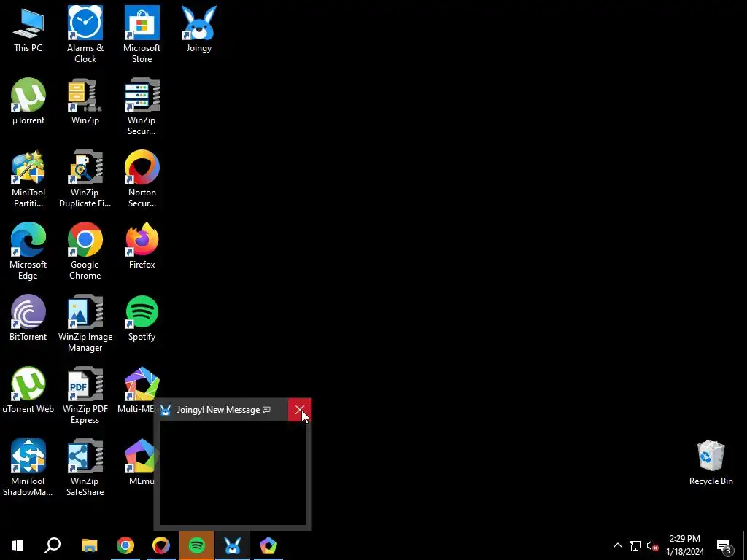The height and width of the screenshot is (560, 747).
Task: Open taskbar Search
Action: [53, 545]
